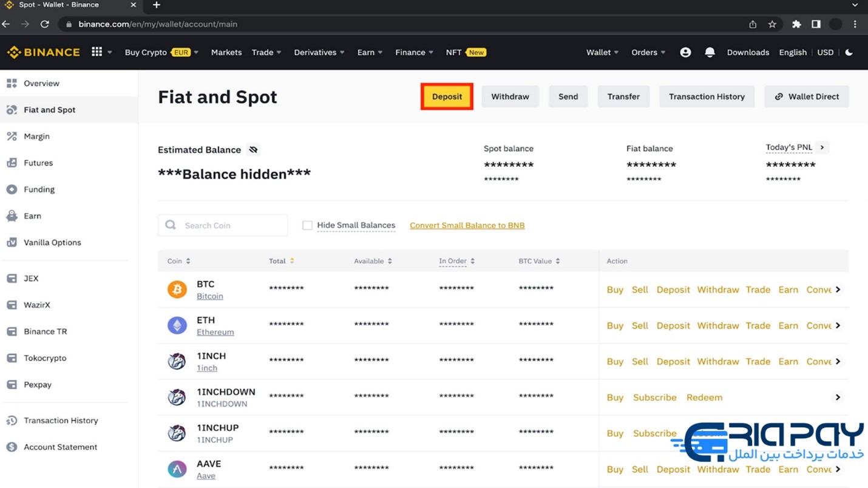This screenshot has width=868, height=488.
Task: Click the Bitcoin coin icon
Action: (x=177, y=290)
